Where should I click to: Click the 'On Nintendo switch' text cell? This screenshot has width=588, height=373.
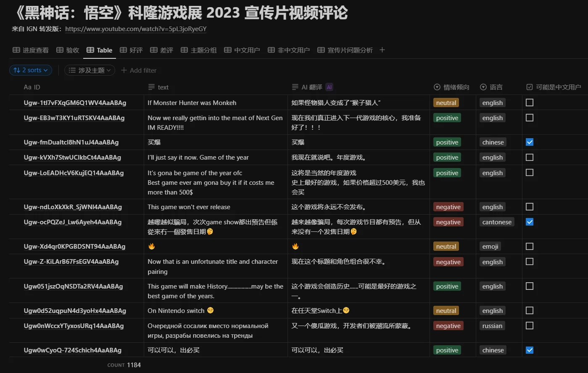point(216,310)
